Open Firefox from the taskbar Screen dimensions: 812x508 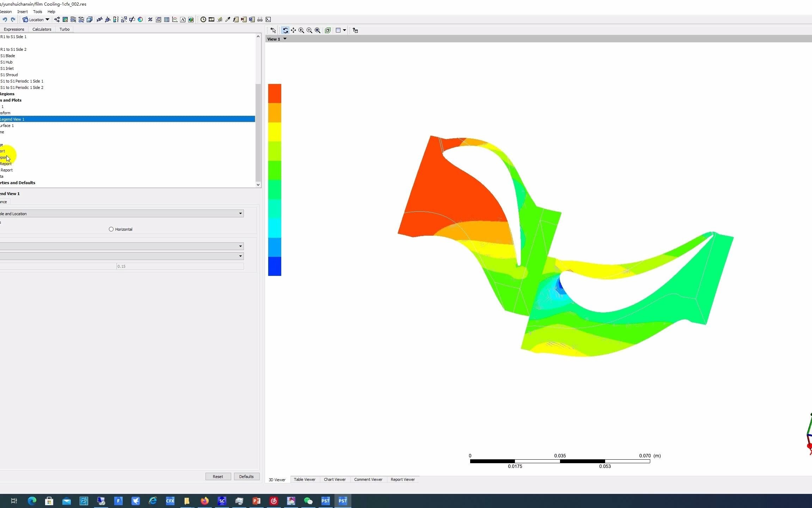click(204, 501)
